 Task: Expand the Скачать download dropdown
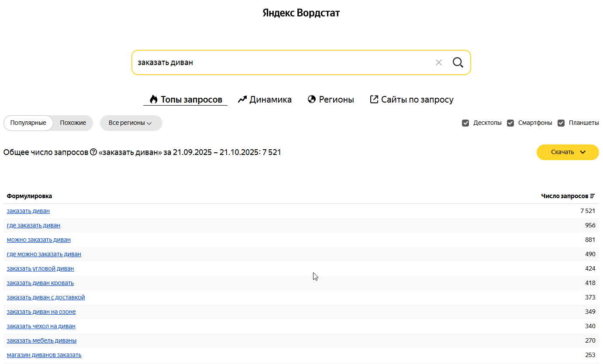[x=568, y=152]
